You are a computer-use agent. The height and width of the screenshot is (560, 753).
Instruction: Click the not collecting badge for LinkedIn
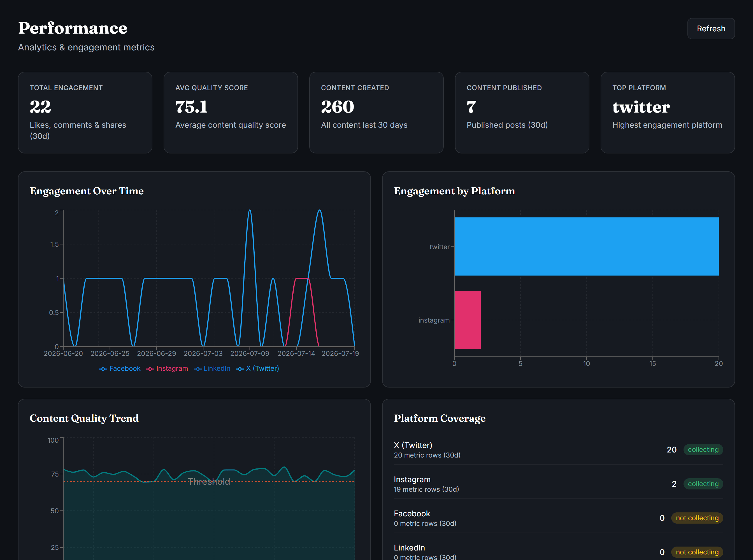coord(697,552)
